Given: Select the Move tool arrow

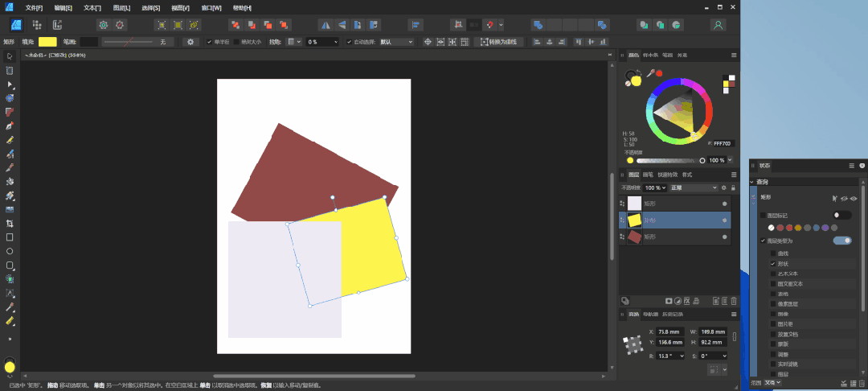Looking at the screenshot, I should 10,56.
